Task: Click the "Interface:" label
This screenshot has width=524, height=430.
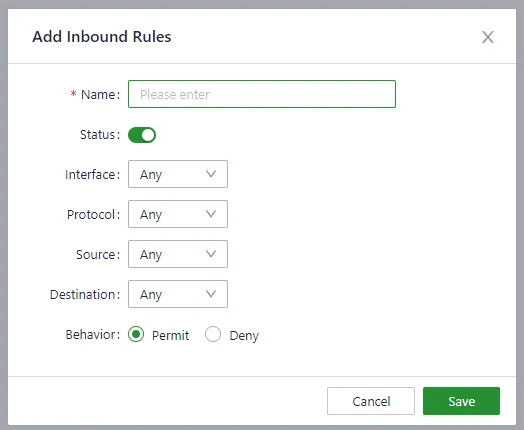Action: [92, 175]
